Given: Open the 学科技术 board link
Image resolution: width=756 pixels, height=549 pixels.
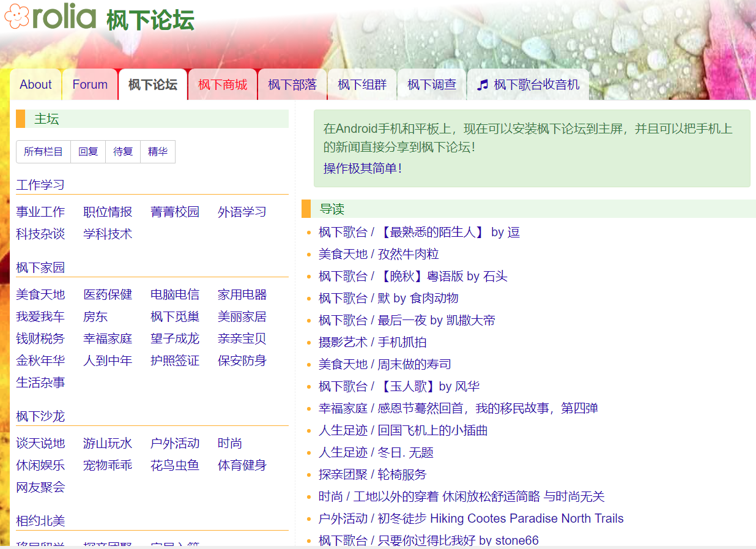Looking at the screenshot, I should 108,234.
